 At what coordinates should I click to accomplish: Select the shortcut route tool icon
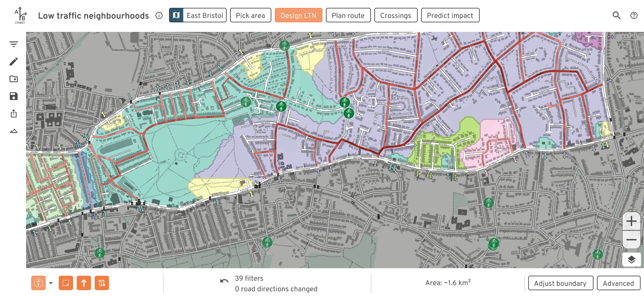(102, 283)
